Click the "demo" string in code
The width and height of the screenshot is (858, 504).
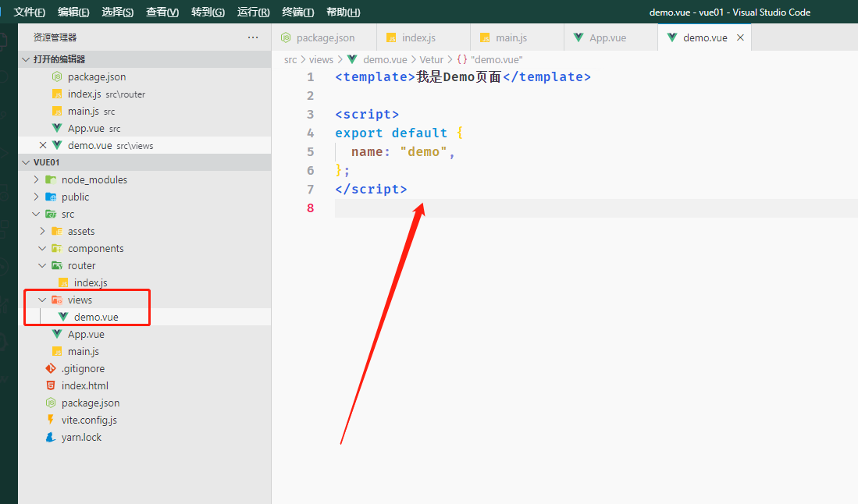(x=423, y=151)
